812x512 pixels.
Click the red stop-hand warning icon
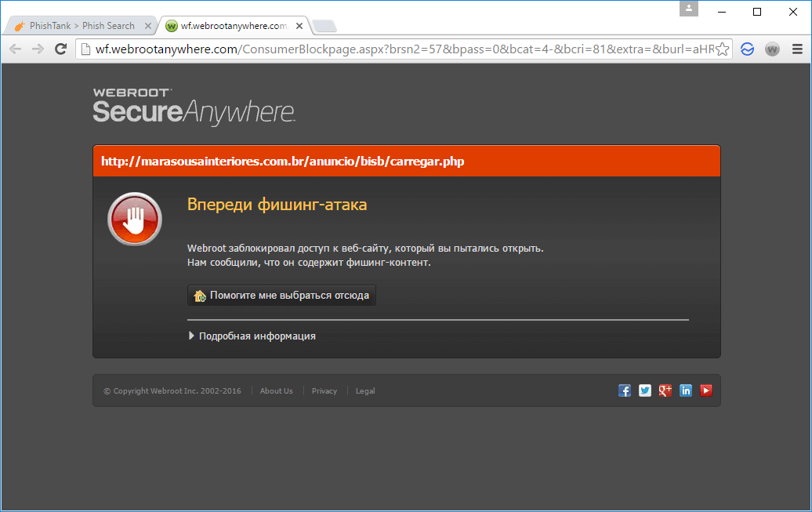pyautogui.click(x=134, y=219)
